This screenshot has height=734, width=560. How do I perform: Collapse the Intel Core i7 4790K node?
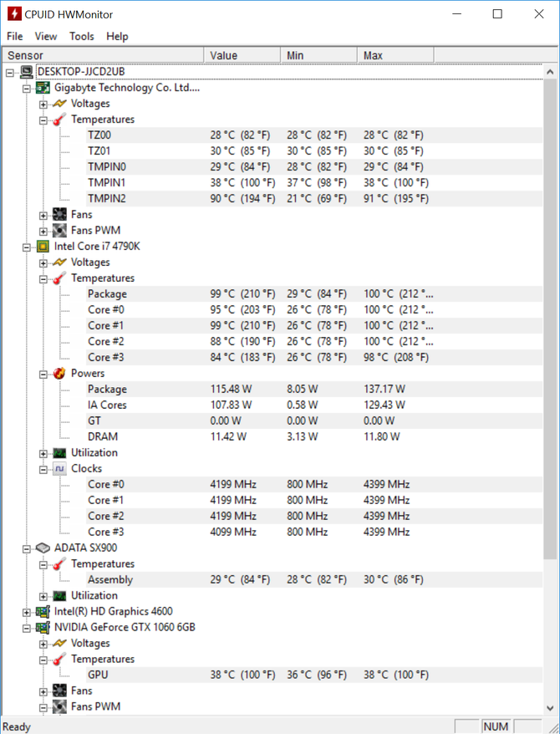coord(27,247)
